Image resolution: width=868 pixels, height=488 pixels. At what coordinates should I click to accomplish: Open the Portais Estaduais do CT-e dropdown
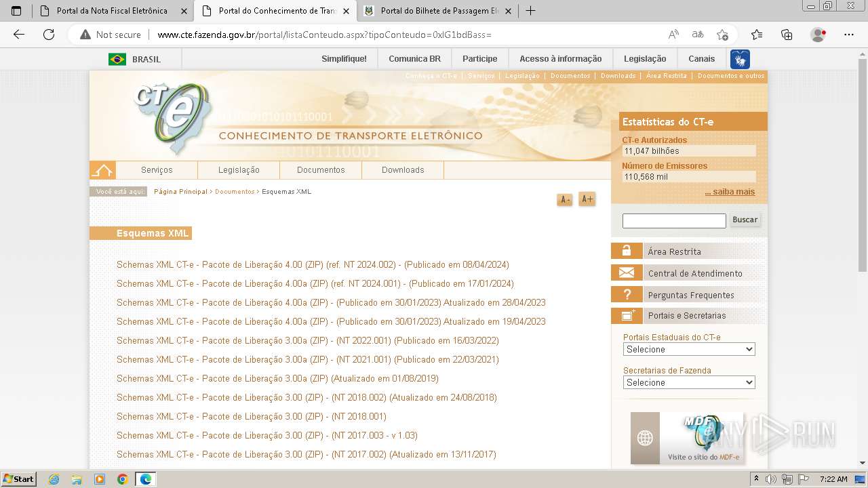coord(689,349)
